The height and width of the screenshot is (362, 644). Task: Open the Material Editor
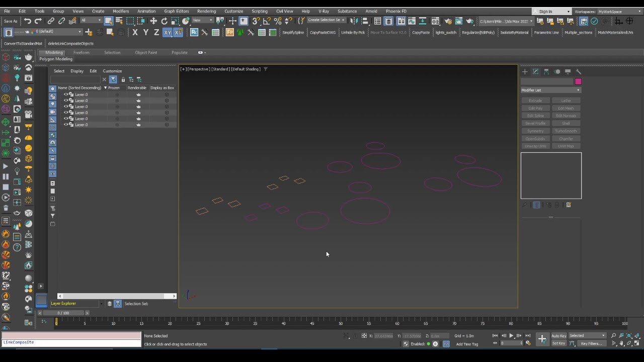pos(435,21)
